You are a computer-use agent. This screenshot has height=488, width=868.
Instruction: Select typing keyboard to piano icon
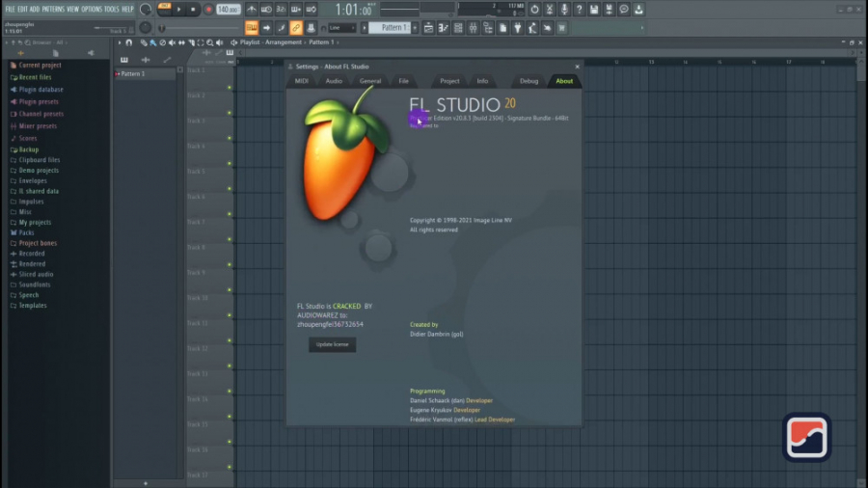pos(252,28)
